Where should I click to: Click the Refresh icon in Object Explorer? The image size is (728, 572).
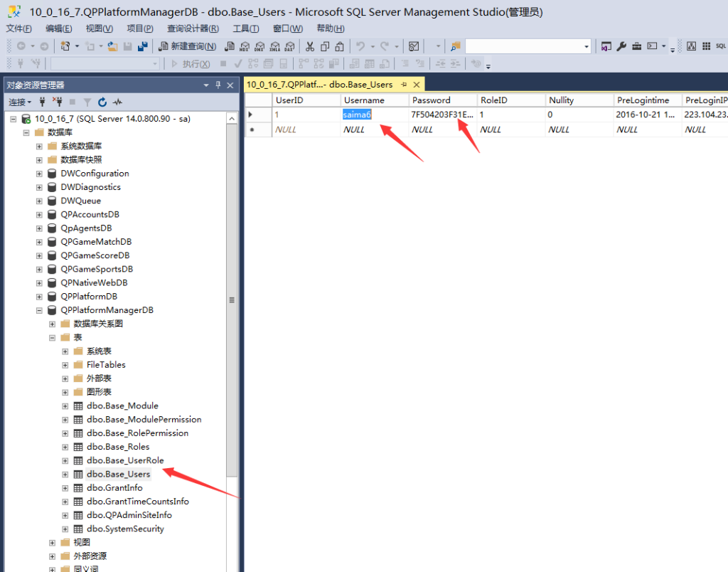102,102
